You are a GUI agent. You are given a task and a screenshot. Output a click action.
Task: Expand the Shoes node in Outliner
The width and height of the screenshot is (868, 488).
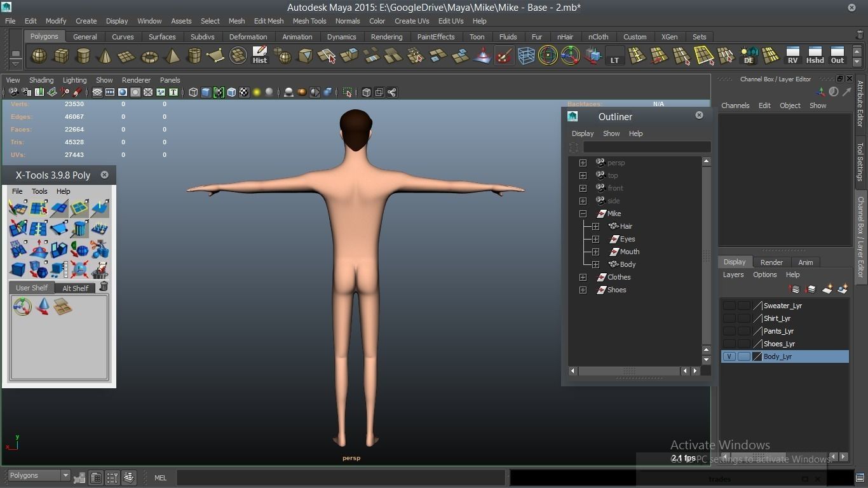click(583, 290)
